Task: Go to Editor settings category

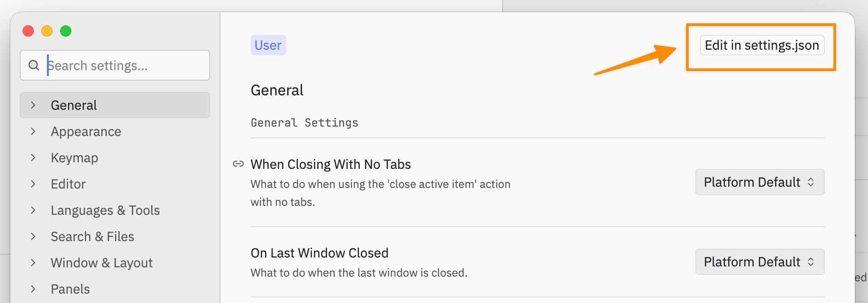Action: [x=69, y=184]
